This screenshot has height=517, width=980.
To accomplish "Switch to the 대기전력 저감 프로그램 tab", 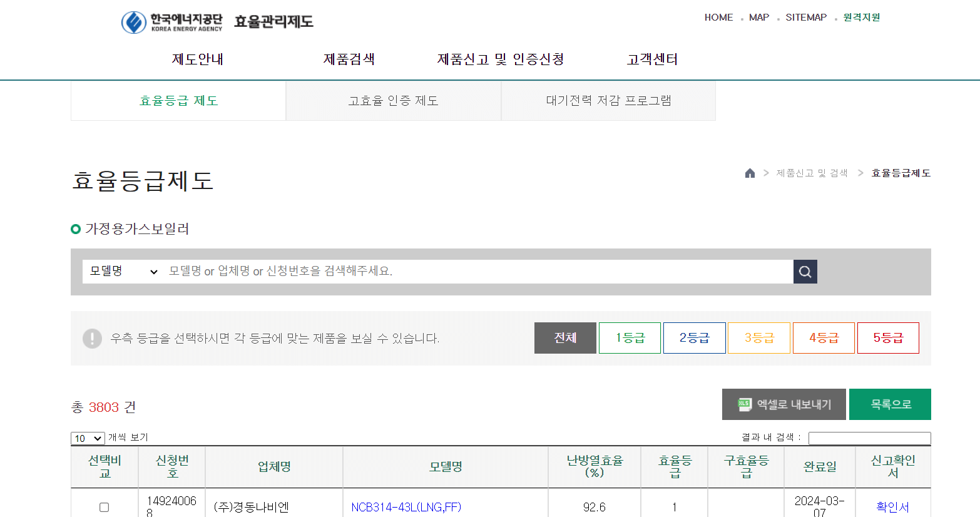I will tap(608, 100).
